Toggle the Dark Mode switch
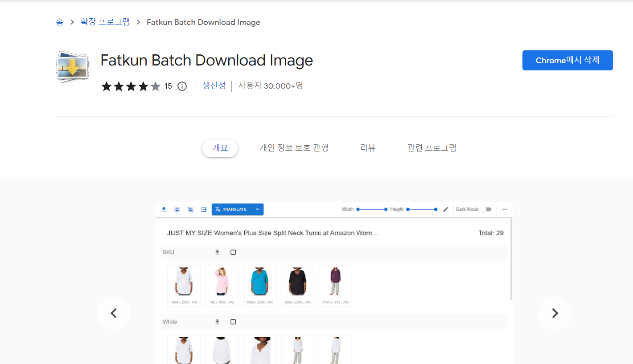633x364 pixels. tap(486, 209)
